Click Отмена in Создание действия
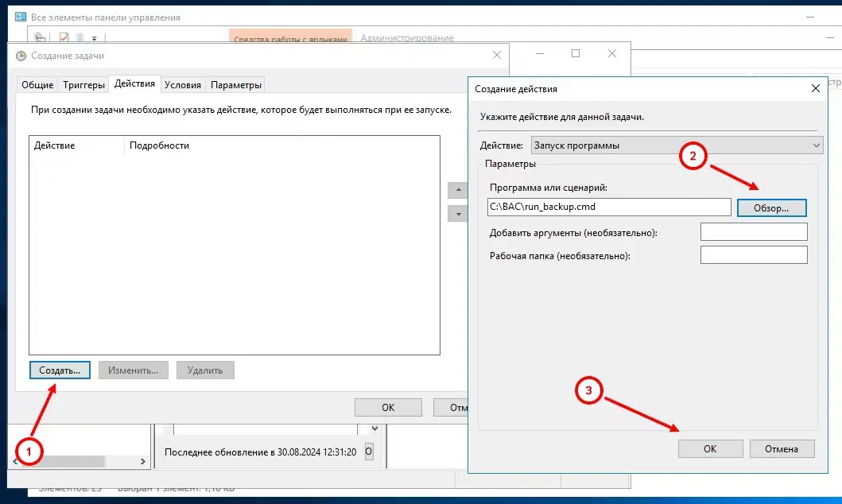842x504 pixels. (782, 448)
